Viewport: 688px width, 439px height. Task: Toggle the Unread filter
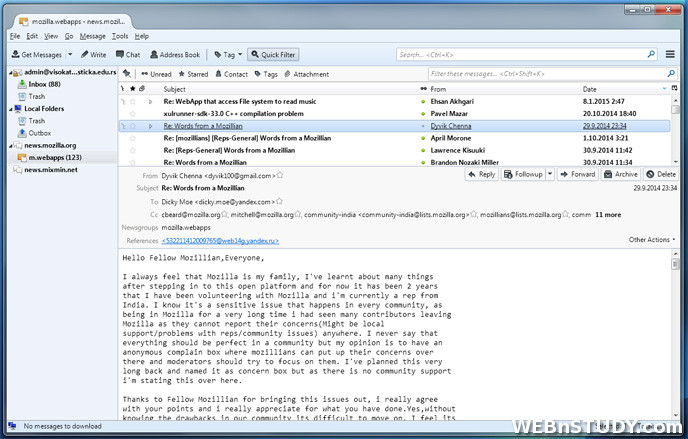(x=156, y=74)
